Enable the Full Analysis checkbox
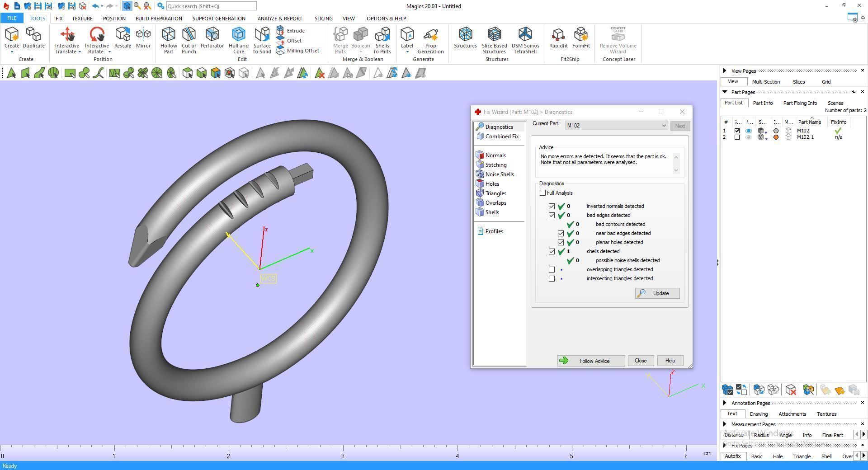This screenshot has width=868, height=470. [x=542, y=193]
